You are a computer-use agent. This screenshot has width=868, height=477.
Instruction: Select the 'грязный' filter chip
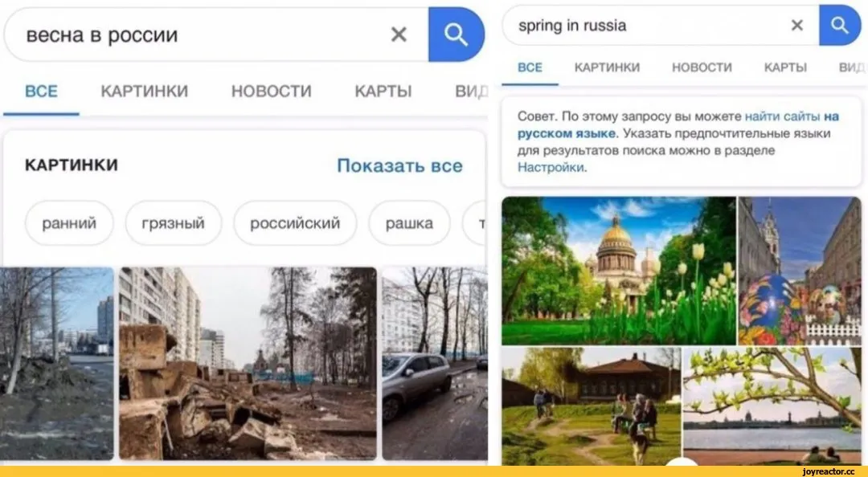click(x=174, y=223)
